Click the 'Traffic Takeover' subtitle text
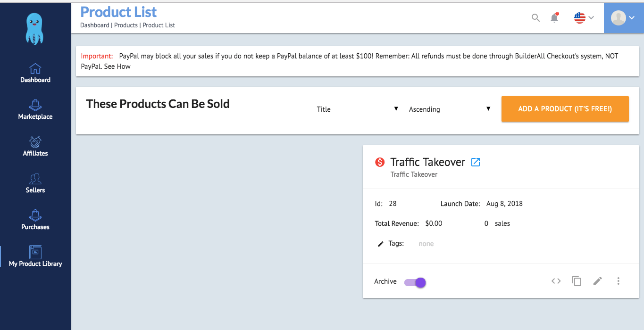644x330 pixels. [x=414, y=174]
